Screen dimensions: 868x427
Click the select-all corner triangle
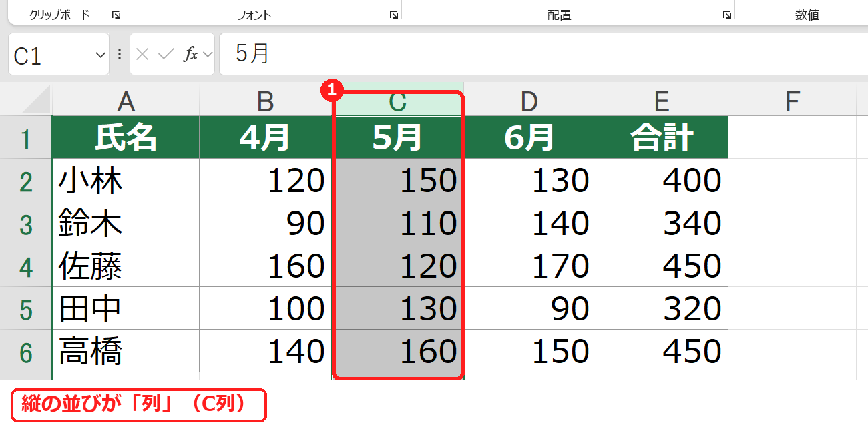[37, 101]
